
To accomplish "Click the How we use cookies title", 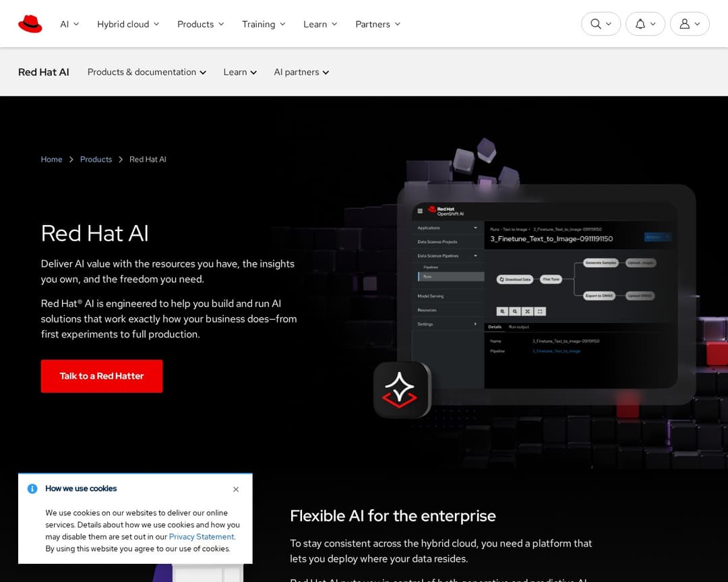I will (81, 488).
